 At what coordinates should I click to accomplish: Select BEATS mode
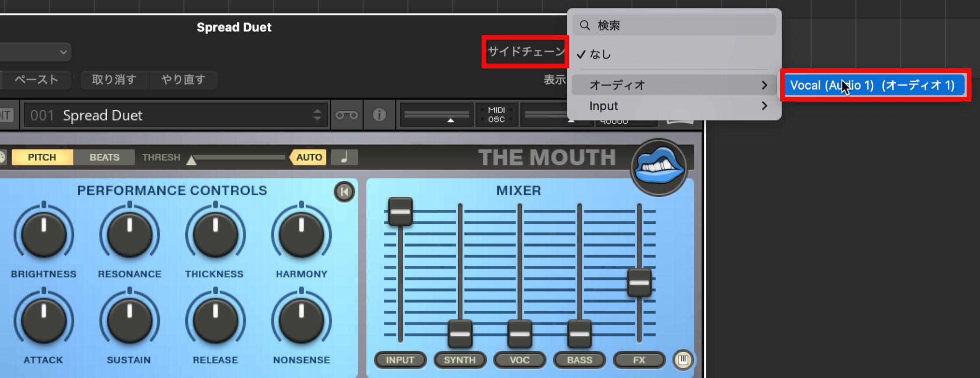click(x=105, y=157)
